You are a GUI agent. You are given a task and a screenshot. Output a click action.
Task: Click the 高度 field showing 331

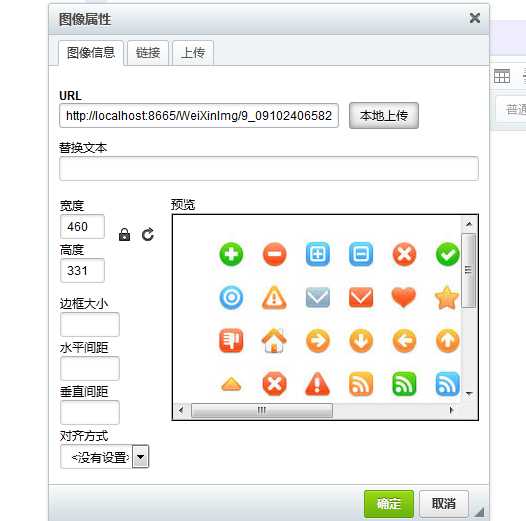(82, 270)
